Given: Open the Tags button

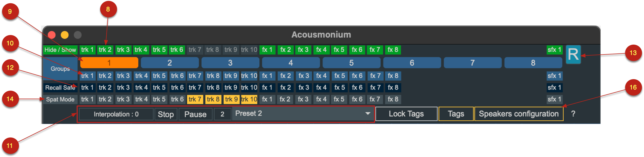Looking at the screenshot, I should click(456, 114).
